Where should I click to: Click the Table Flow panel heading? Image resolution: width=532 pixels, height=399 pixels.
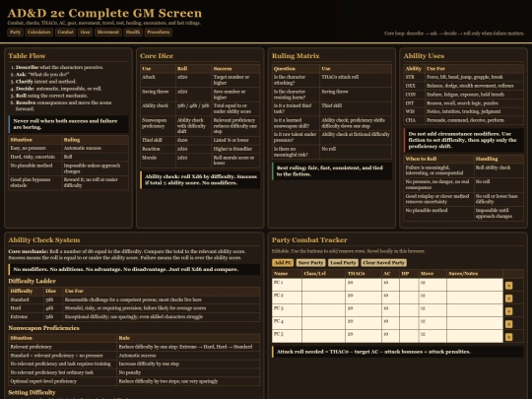27,56
